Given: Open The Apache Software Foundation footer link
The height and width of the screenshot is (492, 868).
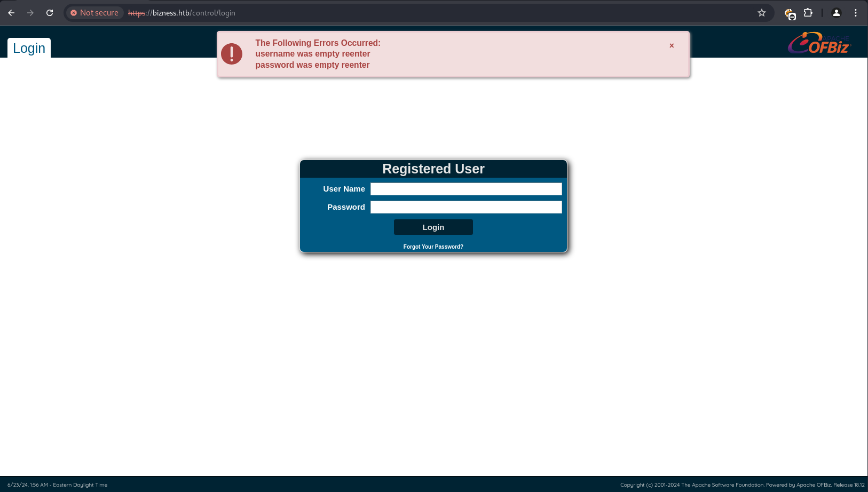Looking at the screenshot, I should click(722, 485).
